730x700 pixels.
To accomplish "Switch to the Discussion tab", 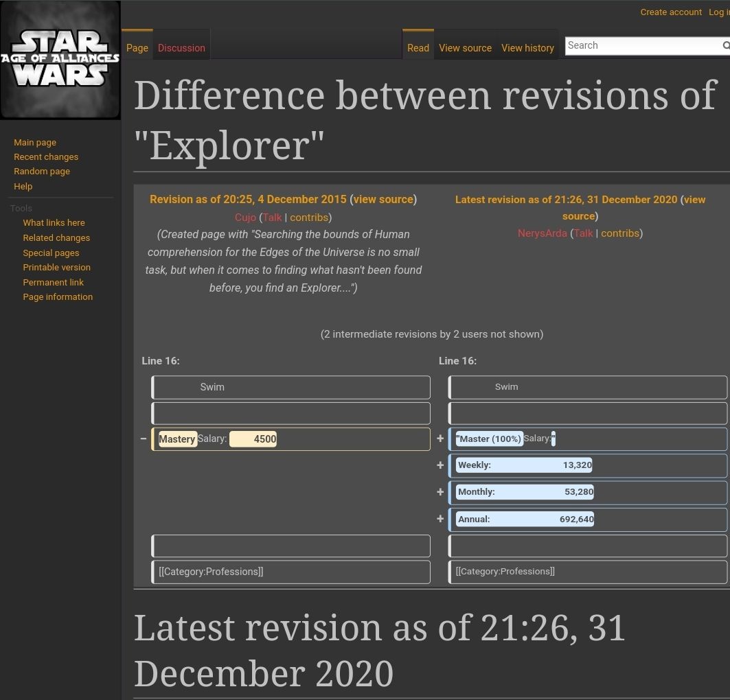I will click(181, 48).
